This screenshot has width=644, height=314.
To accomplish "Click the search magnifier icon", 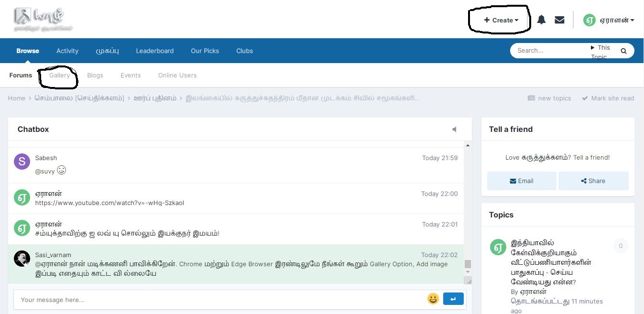I will point(623,51).
